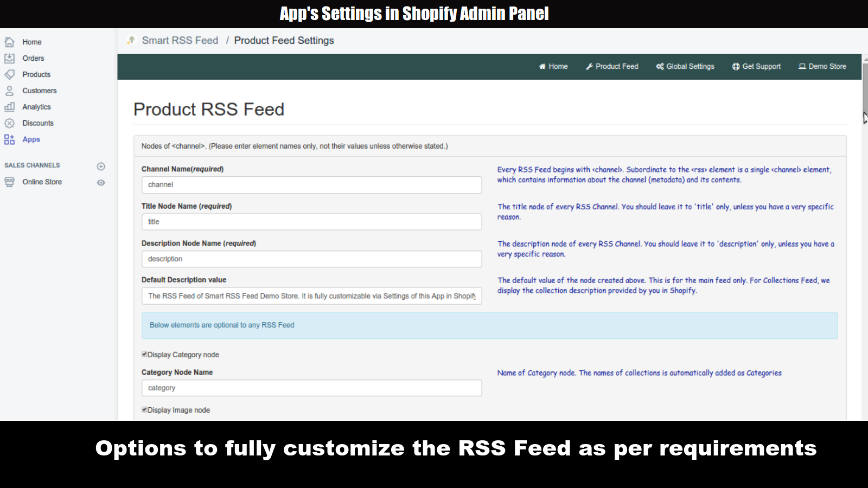The width and height of the screenshot is (868, 488).
Task: Click the plus button next to Sales Channels
Action: [101, 166]
